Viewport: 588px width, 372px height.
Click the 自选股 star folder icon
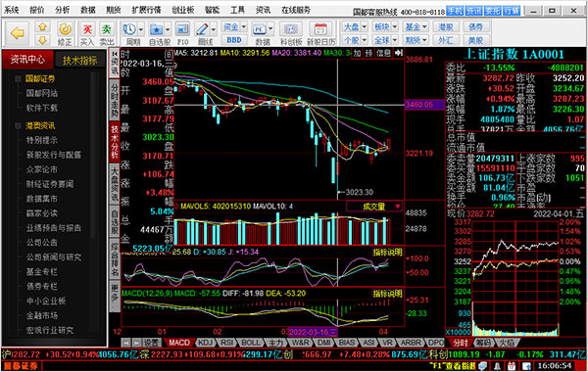pyautogui.click(x=157, y=29)
